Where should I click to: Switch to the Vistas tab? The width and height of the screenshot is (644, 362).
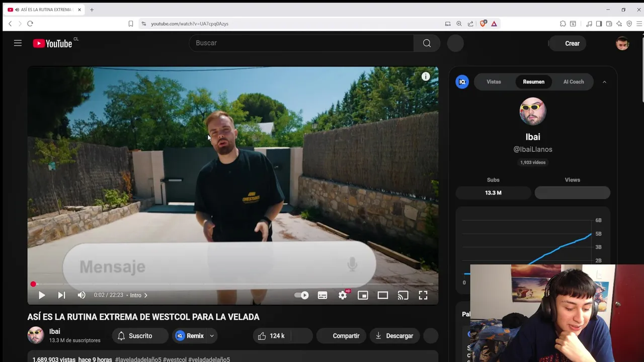point(494,82)
